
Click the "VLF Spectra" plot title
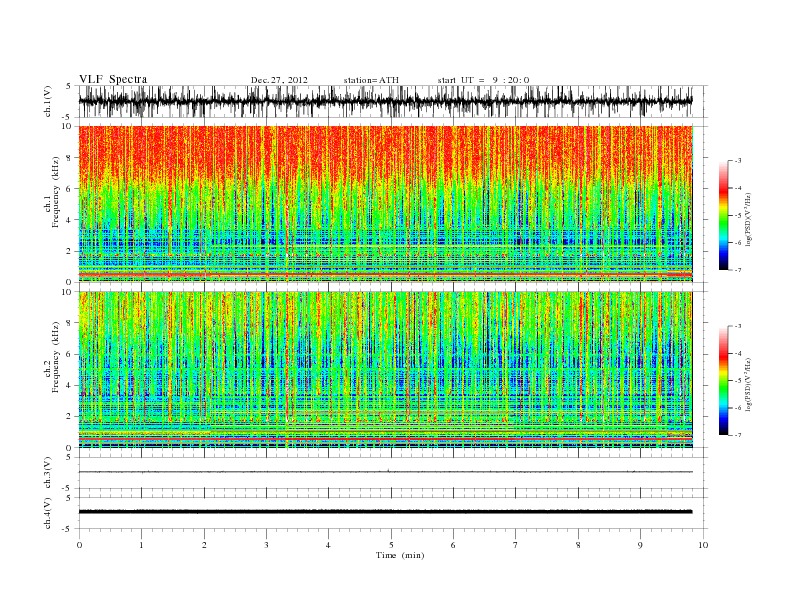coord(113,79)
